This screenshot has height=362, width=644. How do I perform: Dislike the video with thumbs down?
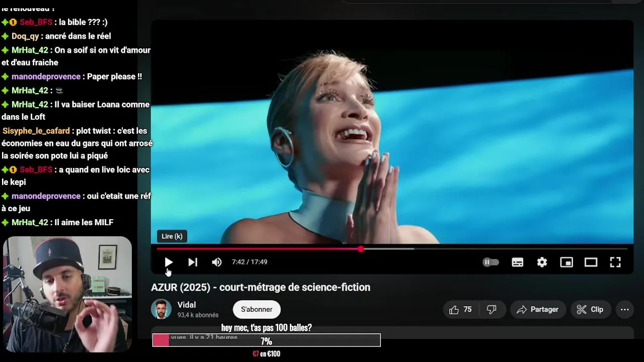click(492, 310)
